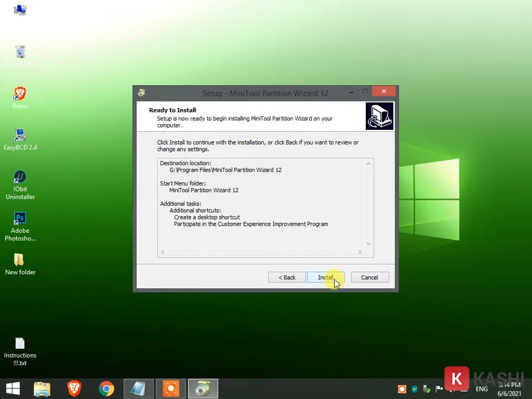Viewport: 532px width, 399px height.
Task: Launch Firefox from the taskbar
Action: (74, 388)
